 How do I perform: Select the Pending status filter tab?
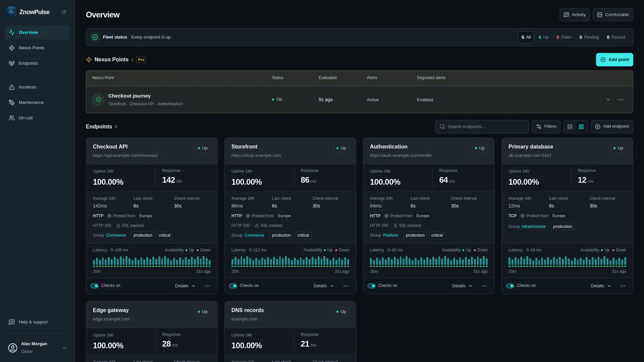(589, 37)
